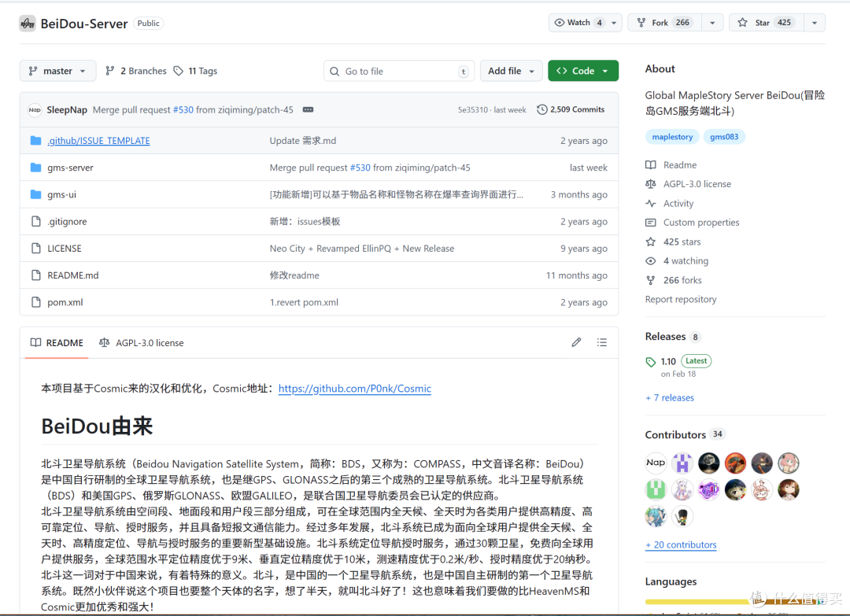Viewport: 850px width, 616px height.
Task: Click the commits history clock icon
Action: (x=541, y=109)
